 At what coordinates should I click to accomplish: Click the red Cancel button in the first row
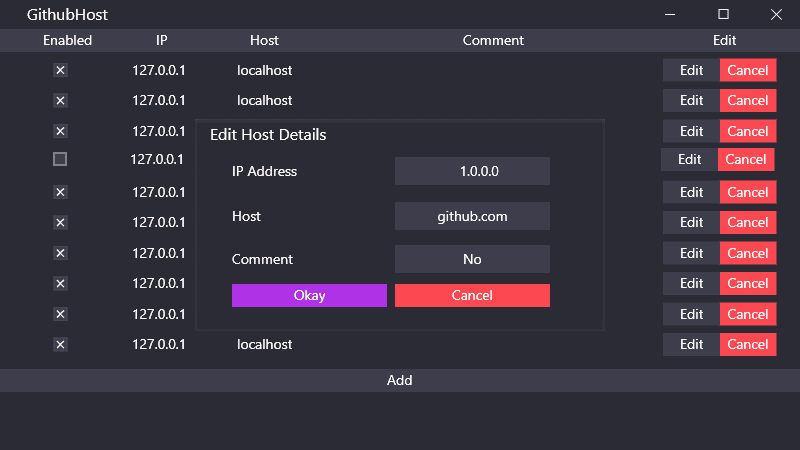(x=748, y=70)
